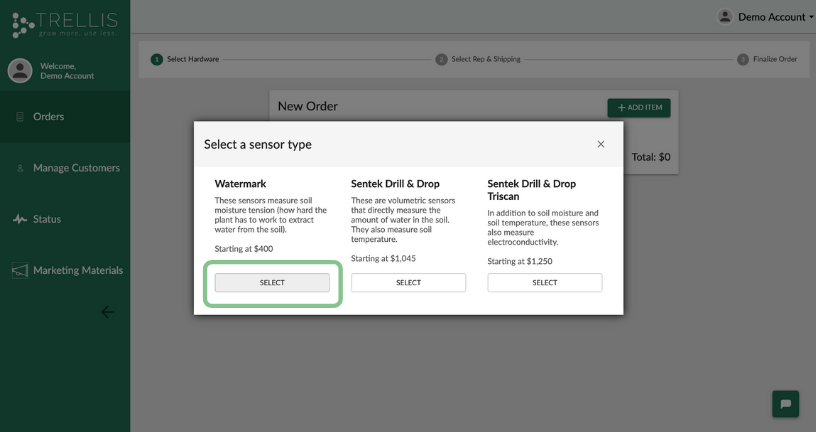Click 'Starting at $1,250' price text
The height and width of the screenshot is (432, 816).
coord(520,261)
